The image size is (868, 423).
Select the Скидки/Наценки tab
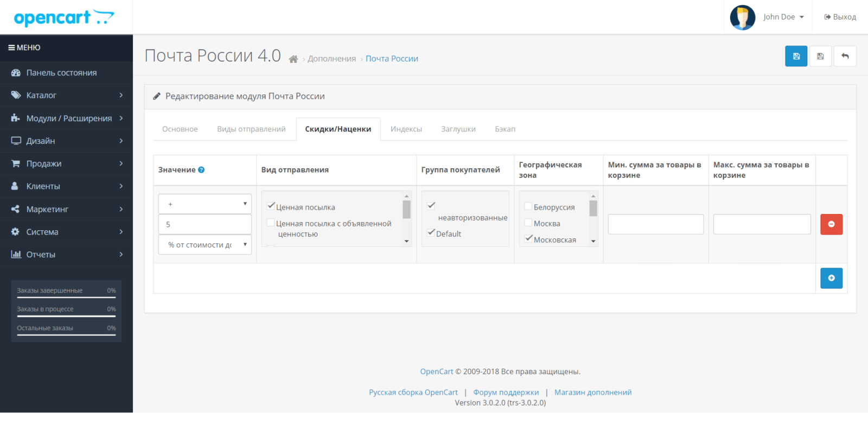coord(338,129)
